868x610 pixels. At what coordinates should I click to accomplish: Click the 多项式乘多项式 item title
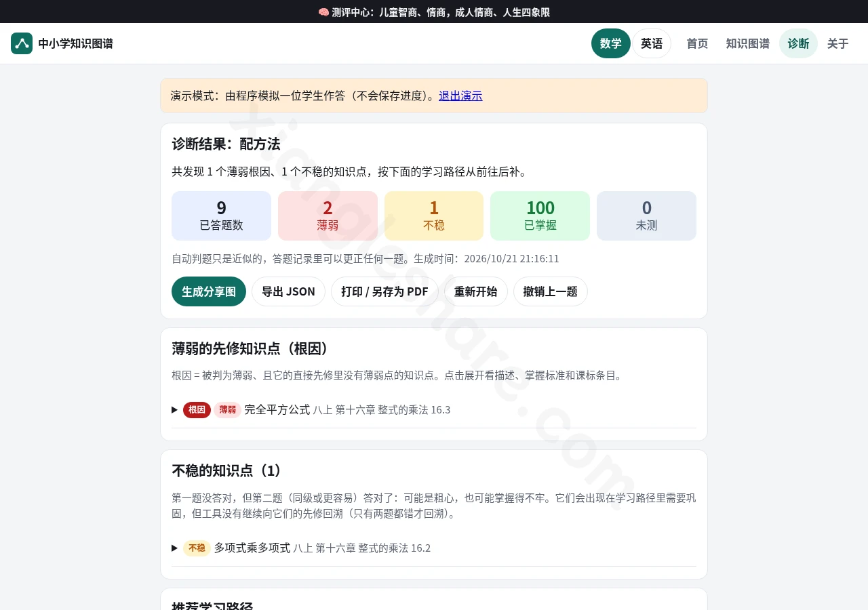252,548
